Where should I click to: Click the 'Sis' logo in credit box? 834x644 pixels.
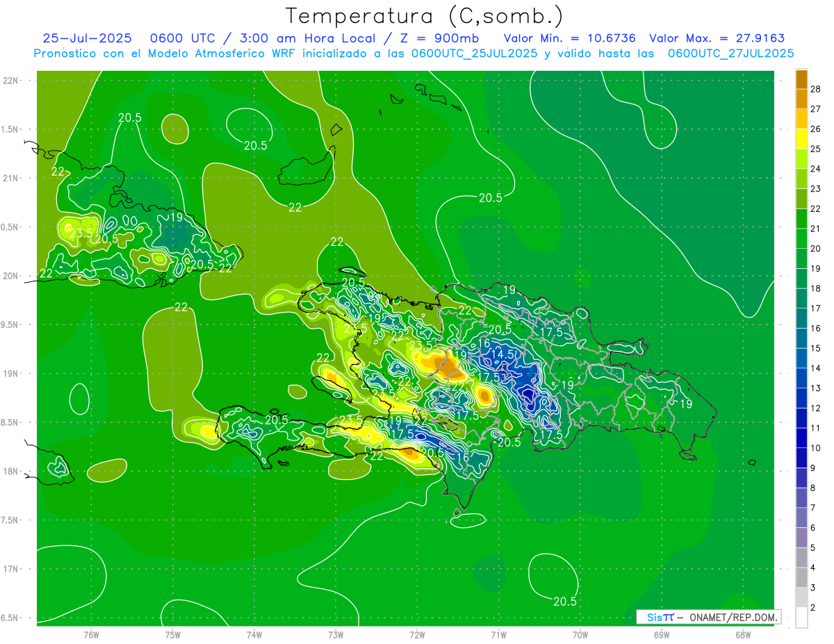click(653, 618)
